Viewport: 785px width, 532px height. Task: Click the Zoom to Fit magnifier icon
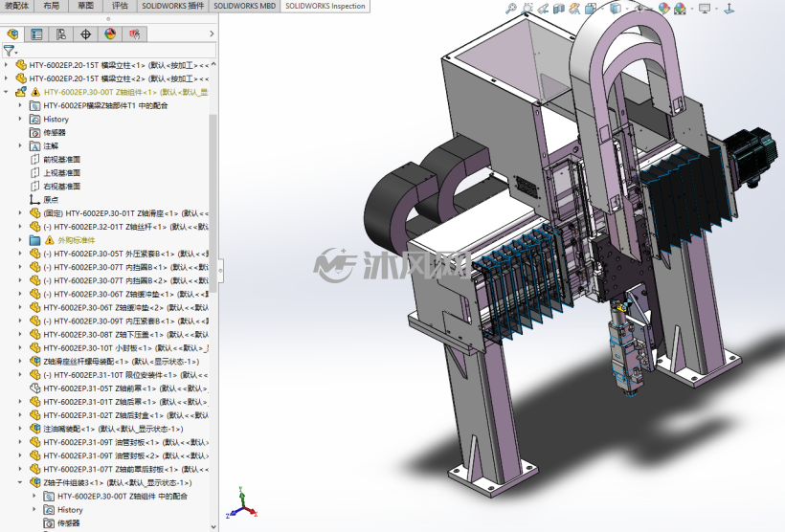[x=511, y=9]
